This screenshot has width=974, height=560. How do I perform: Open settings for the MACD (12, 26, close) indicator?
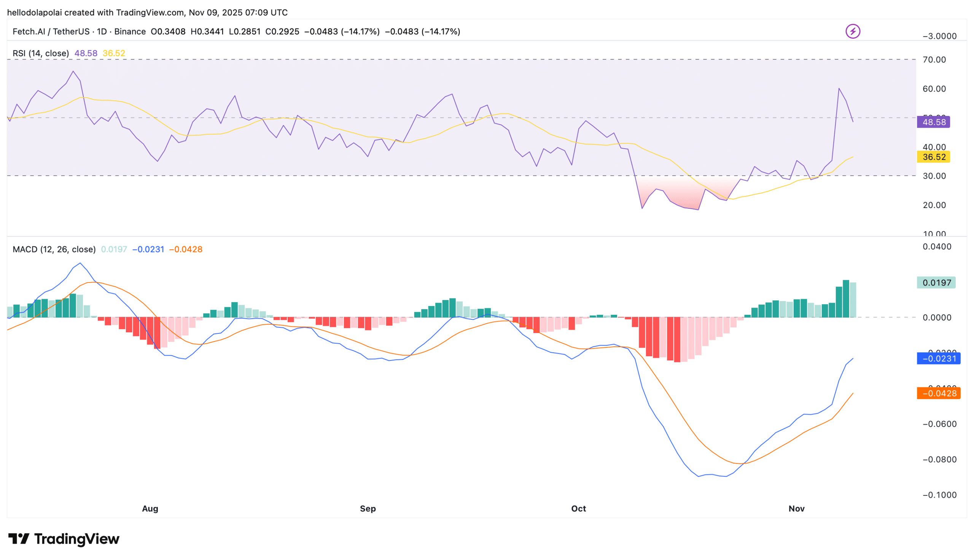(x=54, y=249)
